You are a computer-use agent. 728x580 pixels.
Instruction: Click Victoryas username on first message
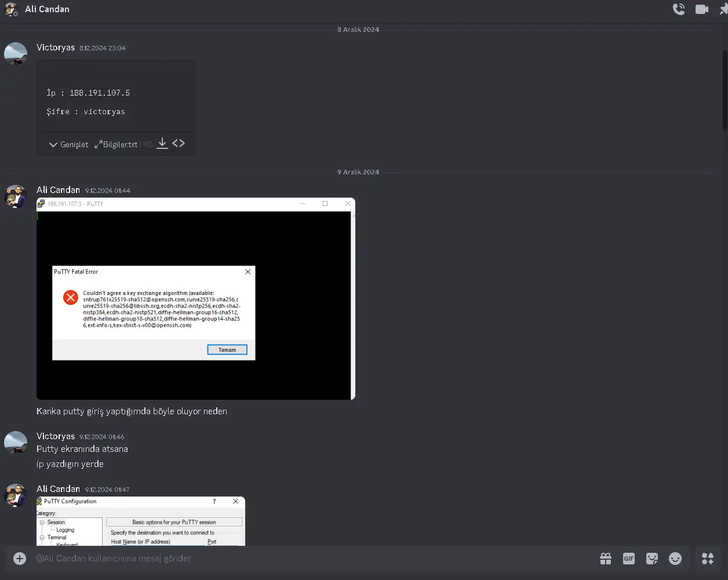(x=56, y=48)
